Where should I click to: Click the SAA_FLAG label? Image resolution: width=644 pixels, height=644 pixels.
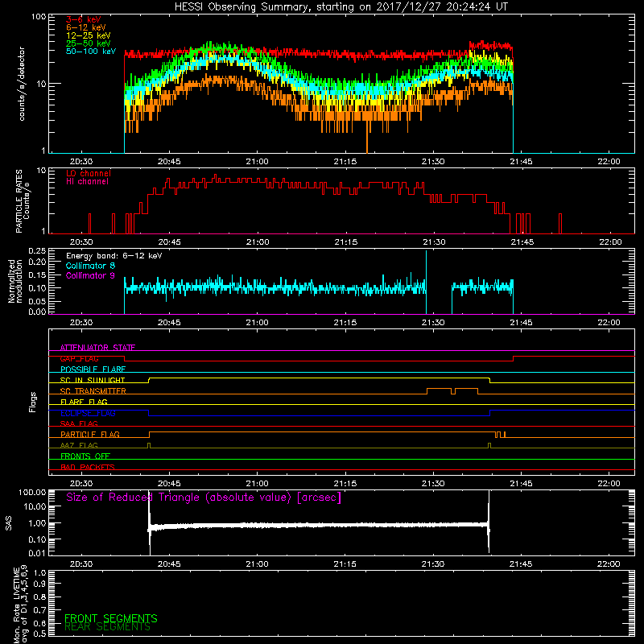[x=79, y=423]
